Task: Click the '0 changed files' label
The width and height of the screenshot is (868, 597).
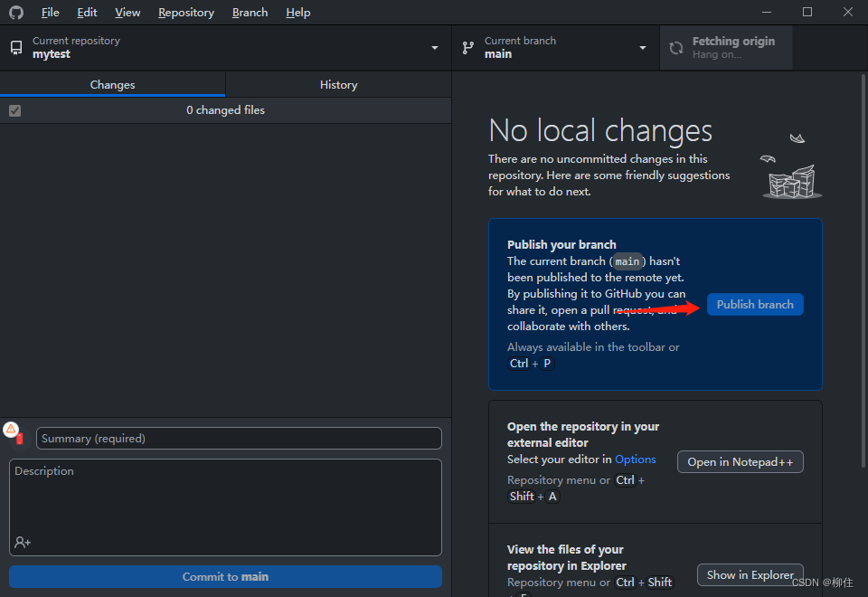Action: (x=225, y=110)
